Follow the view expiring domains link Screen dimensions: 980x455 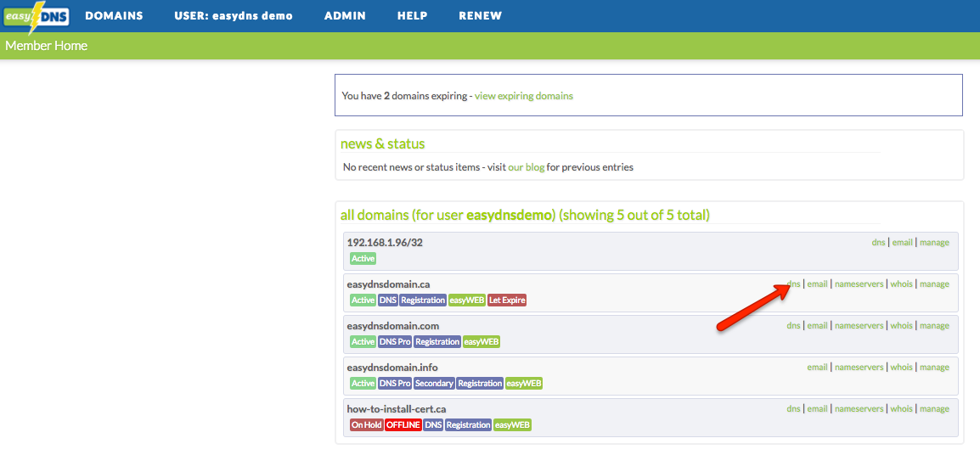(524, 96)
